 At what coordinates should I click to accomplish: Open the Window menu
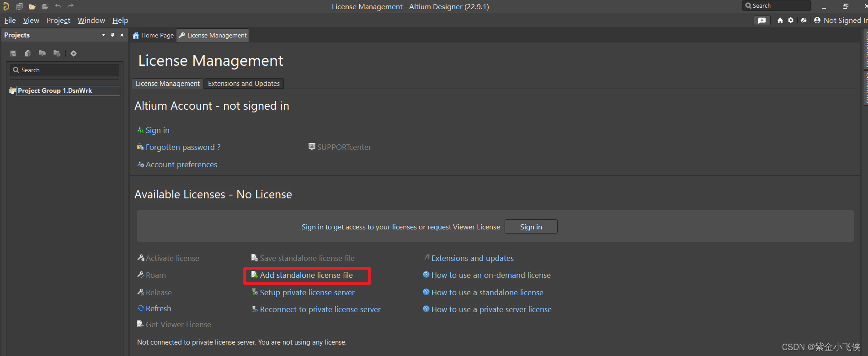click(x=91, y=21)
